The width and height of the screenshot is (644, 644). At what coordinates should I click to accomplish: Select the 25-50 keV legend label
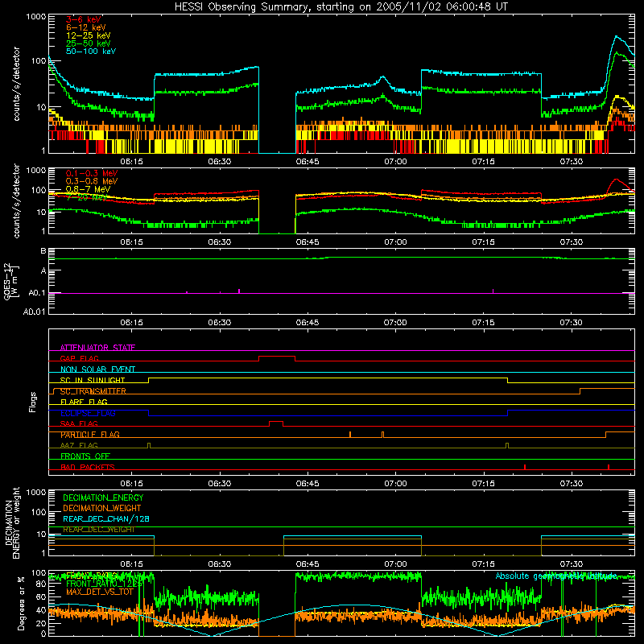[88, 43]
